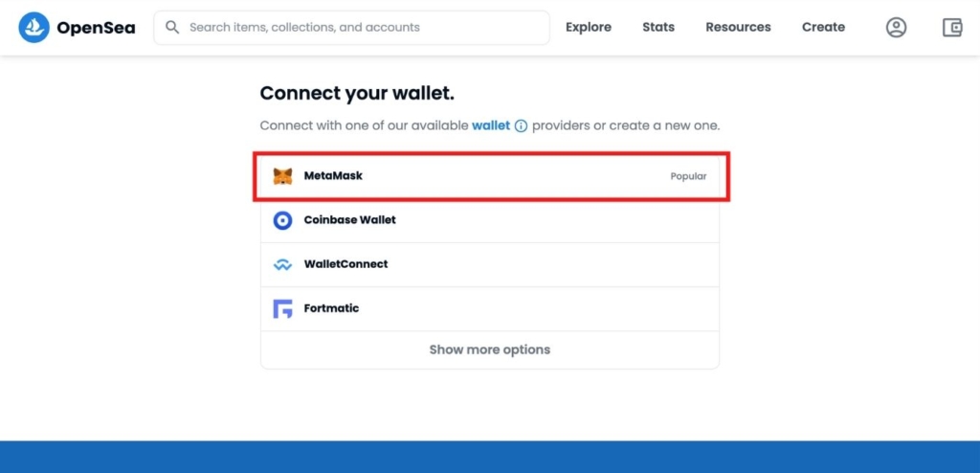Click the Fortmatic logo icon
This screenshot has width=980, height=473.
coord(282,308)
